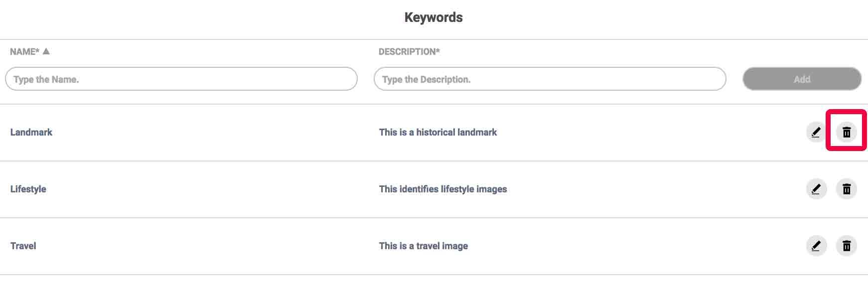Select the edit pencil icon for Lifestyle
The height and width of the screenshot is (306, 868).
point(816,189)
